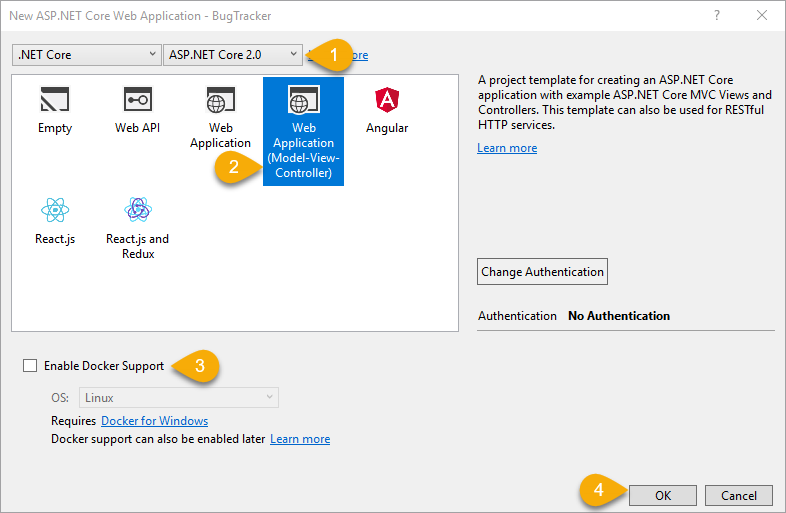The height and width of the screenshot is (513, 786).
Task: Enable Docker Support checkbox
Action: coord(30,366)
